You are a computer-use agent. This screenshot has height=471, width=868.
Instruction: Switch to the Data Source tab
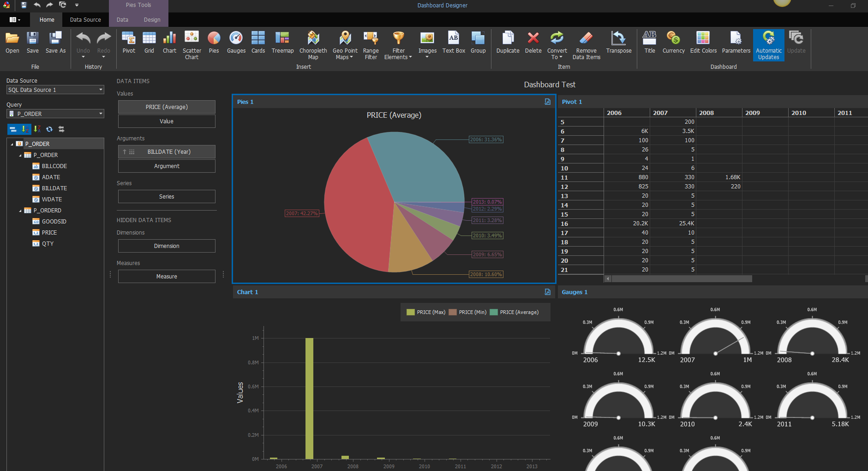pyautogui.click(x=85, y=20)
